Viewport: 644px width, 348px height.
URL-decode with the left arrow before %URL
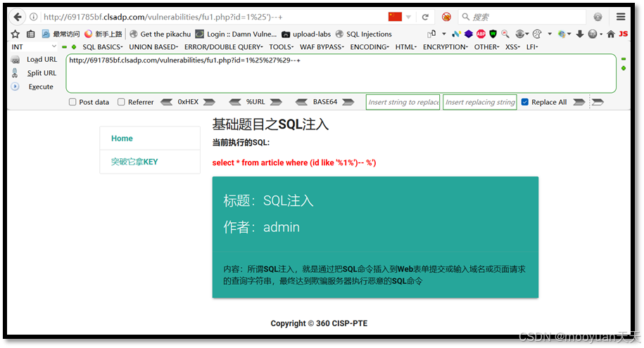(x=235, y=102)
